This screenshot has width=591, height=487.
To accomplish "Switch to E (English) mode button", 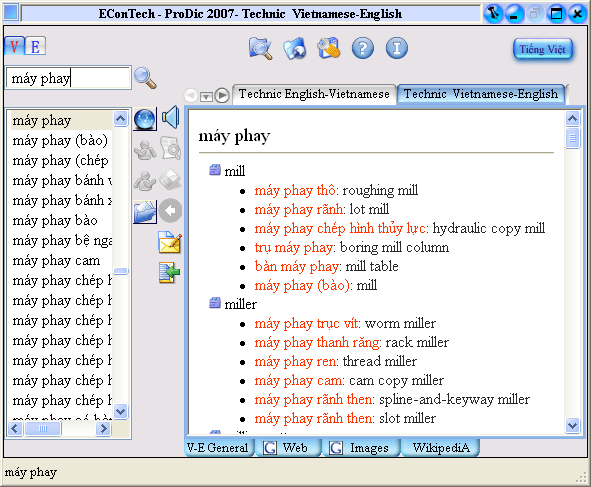I will (35, 46).
